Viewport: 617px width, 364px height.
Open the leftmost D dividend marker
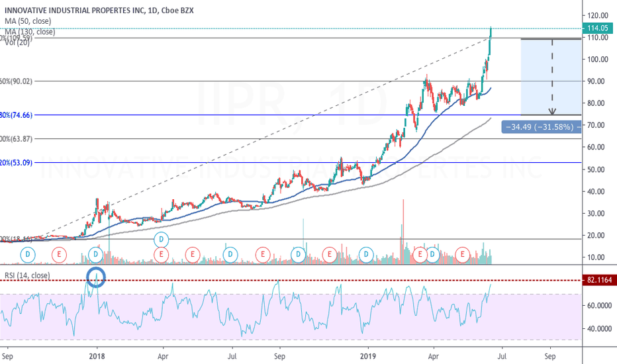28,255
